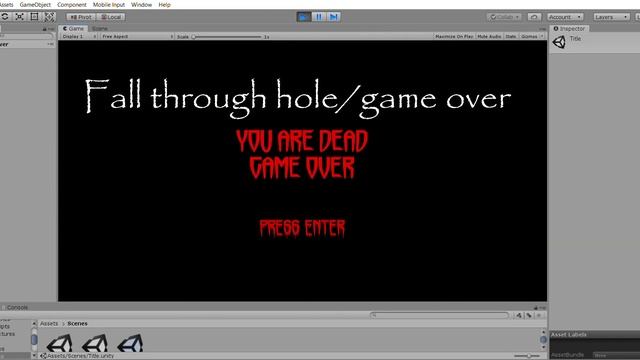Select the combined Transform tool
Image resolution: width=640 pixels, height=360 pixels.
pyautogui.click(x=49, y=17)
